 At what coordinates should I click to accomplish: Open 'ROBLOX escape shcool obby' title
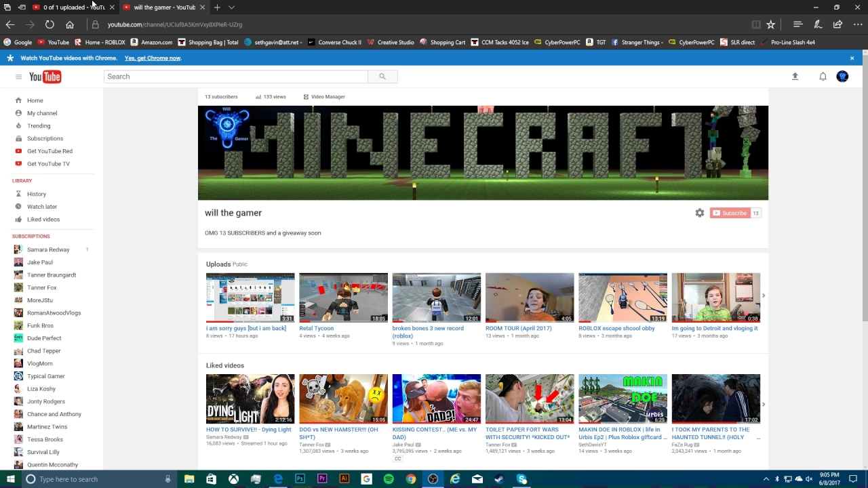pyautogui.click(x=616, y=328)
